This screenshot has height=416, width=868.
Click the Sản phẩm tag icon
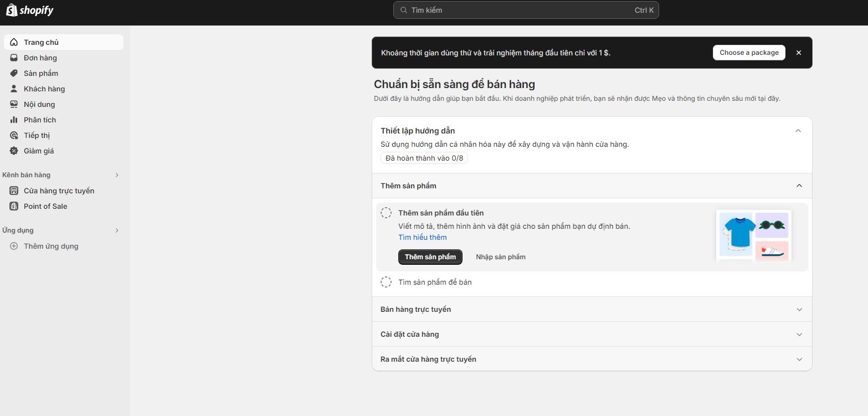[x=14, y=73]
